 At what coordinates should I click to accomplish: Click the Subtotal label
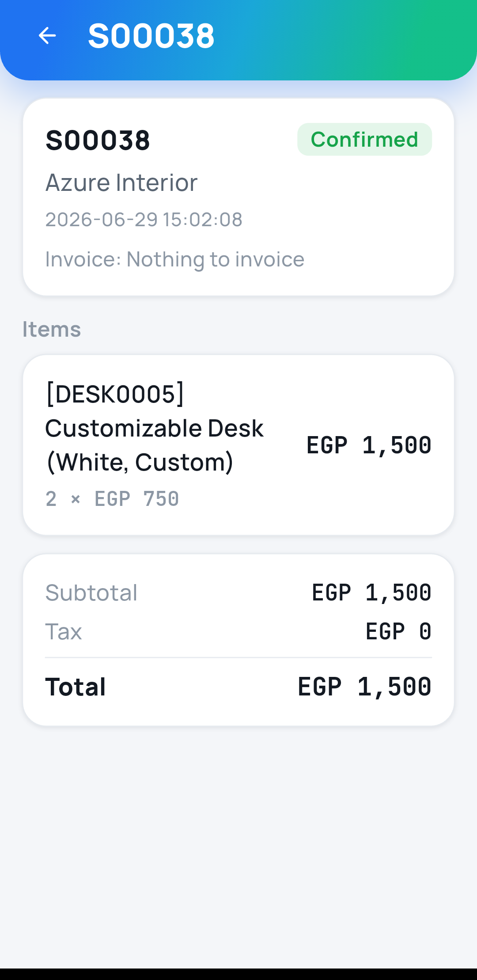click(x=91, y=593)
